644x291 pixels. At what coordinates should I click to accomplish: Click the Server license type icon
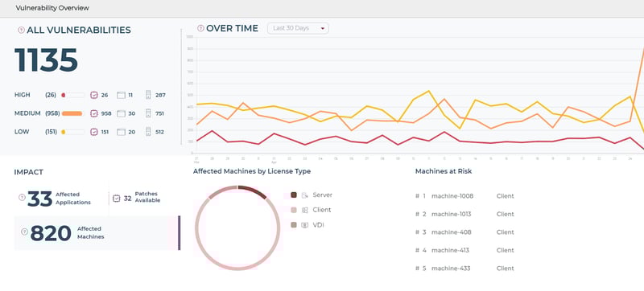pos(305,195)
